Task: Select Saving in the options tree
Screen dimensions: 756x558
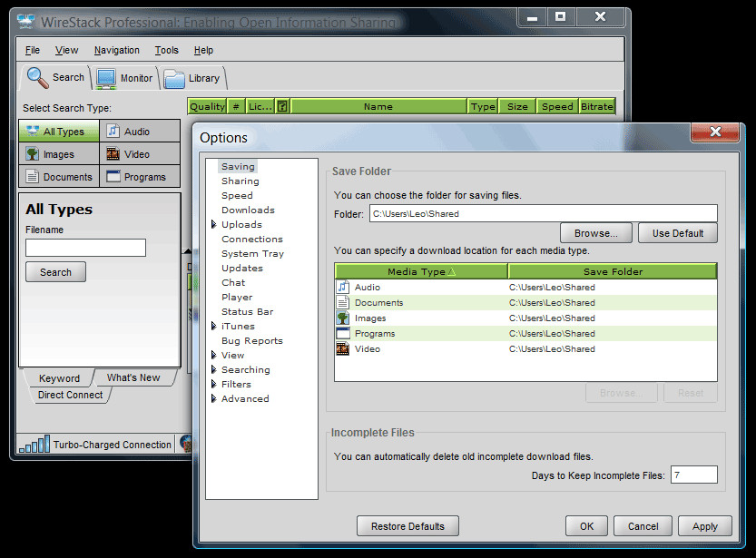Action: click(x=238, y=166)
